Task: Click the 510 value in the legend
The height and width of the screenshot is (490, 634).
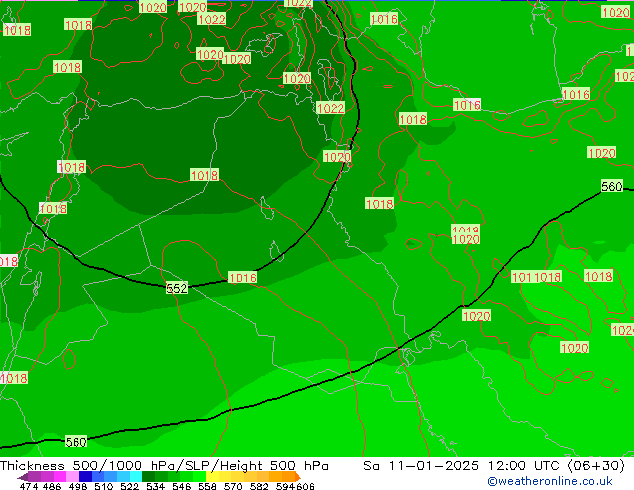Action: point(104,486)
